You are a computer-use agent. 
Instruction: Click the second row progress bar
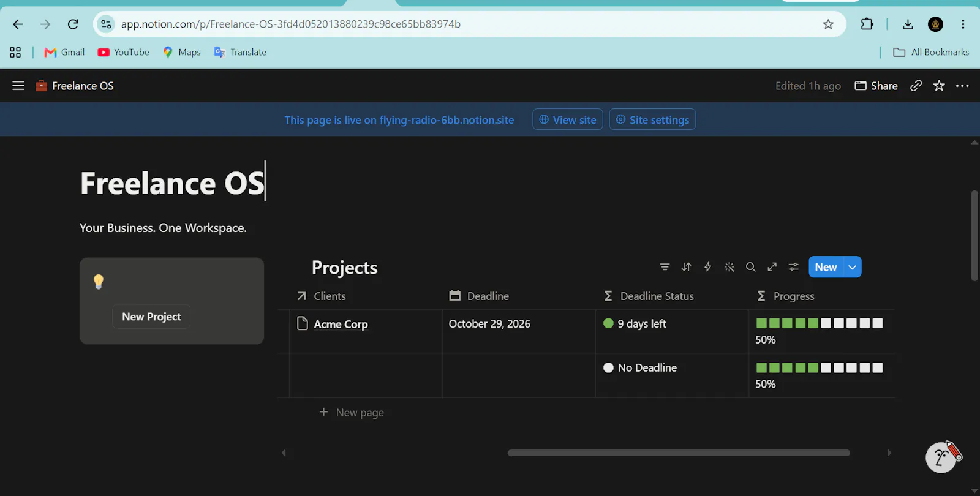820,367
